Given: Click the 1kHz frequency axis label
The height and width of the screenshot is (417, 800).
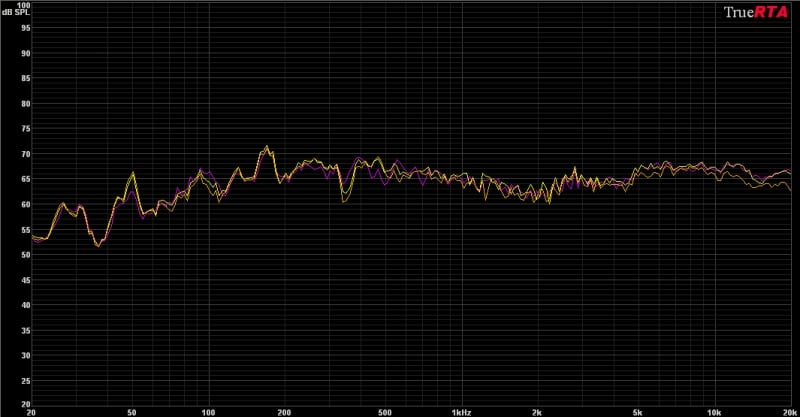Looking at the screenshot, I should [460, 411].
